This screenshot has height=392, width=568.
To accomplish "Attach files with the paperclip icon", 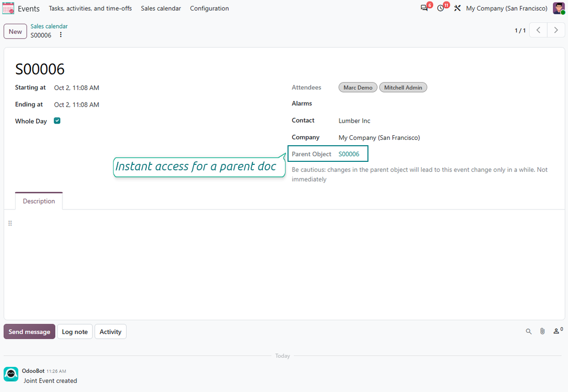I will click(x=542, y=331).
